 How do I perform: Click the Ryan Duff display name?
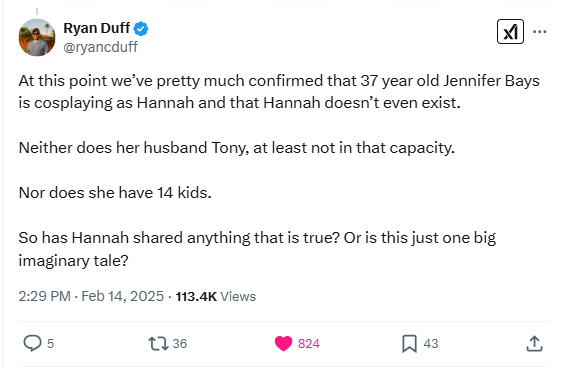[x=97, y=28]
